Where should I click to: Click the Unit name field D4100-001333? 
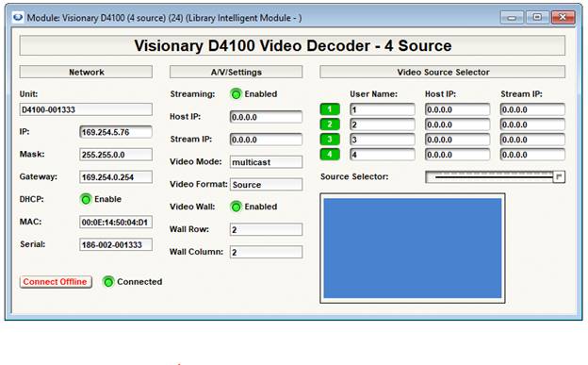click(86, 109)
